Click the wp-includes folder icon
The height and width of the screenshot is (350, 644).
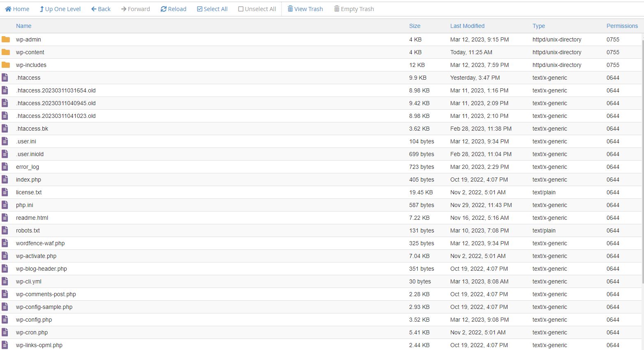[x=6, y=65]
